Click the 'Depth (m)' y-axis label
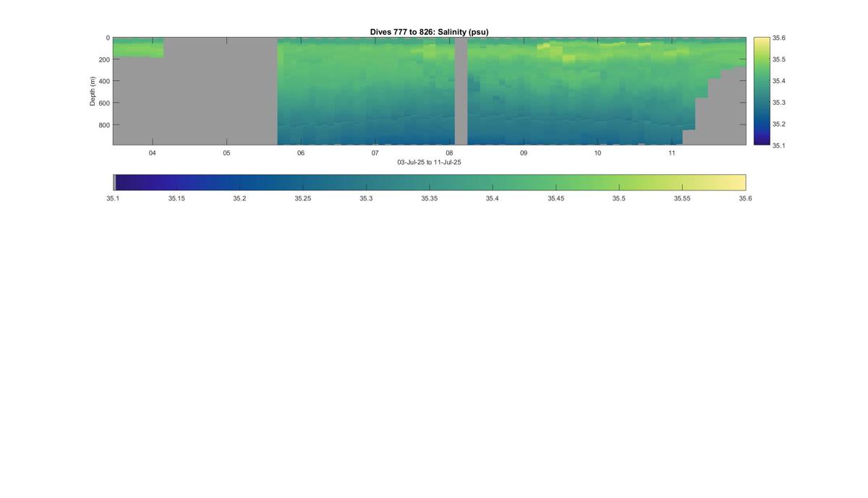This screenshot has height=498, width=868. [x=93, y=91]
